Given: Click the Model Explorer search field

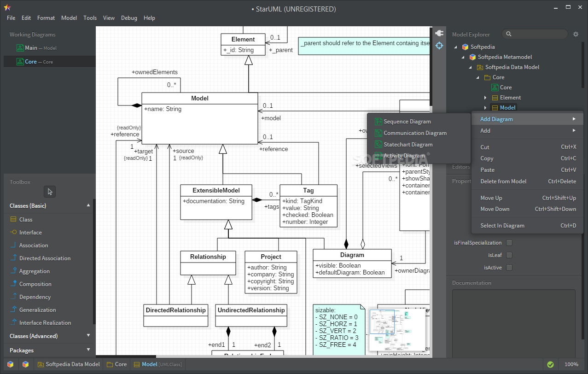Looking at the screenshot, I should coord(535,34).
